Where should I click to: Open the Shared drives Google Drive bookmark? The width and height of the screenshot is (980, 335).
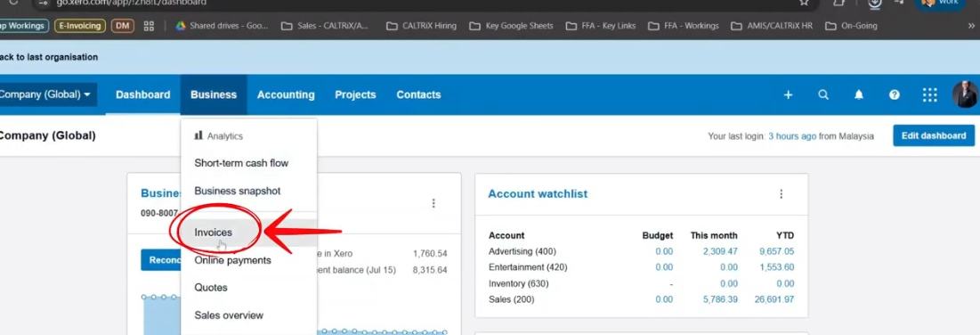coord(222,26)
